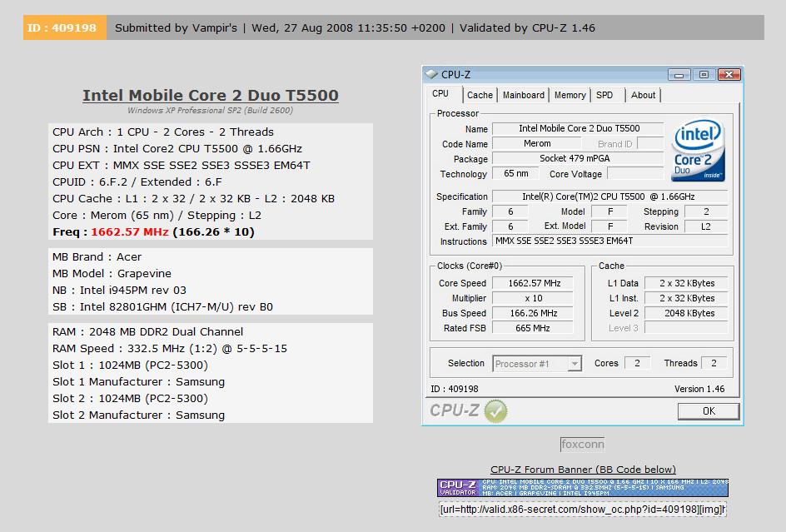This screenshot has height=532, width=786.
Task: Open the Memory tab
Action: pyautogui.click(x=570, y=95)
